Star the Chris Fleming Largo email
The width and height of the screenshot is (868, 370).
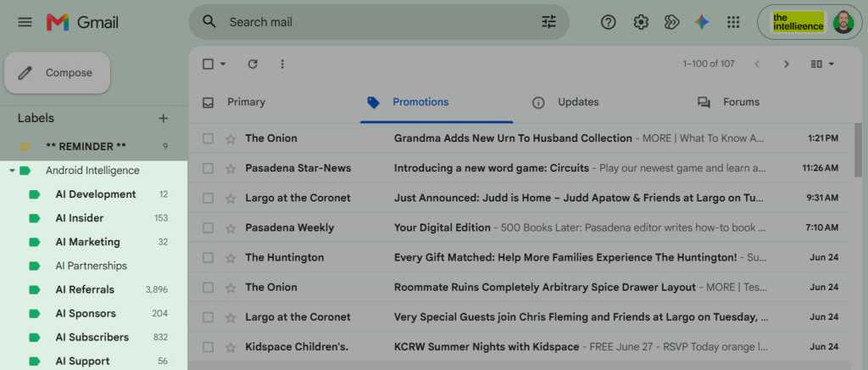click(231, 317)
